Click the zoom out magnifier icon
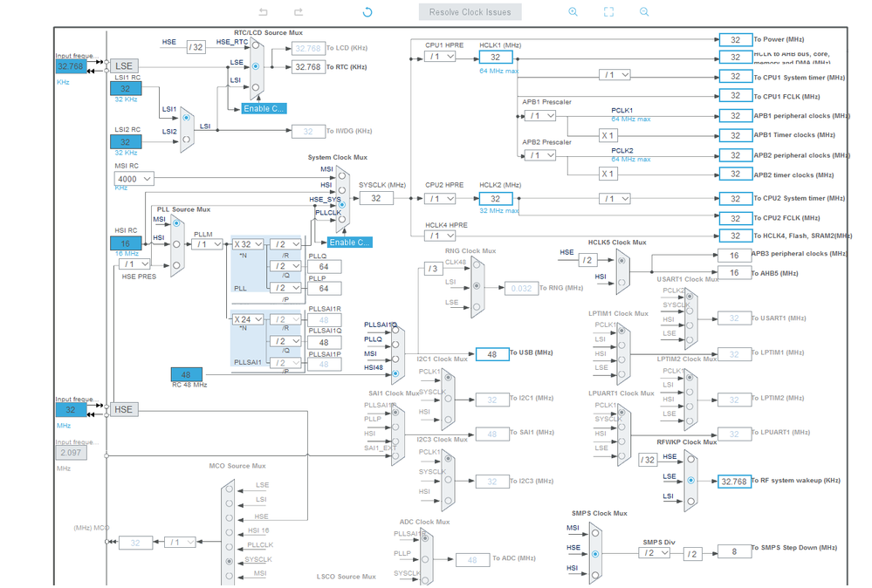Image resolution: width=872 pixels, height=588 pixels. pyautogui.click(x=644, y=11)
